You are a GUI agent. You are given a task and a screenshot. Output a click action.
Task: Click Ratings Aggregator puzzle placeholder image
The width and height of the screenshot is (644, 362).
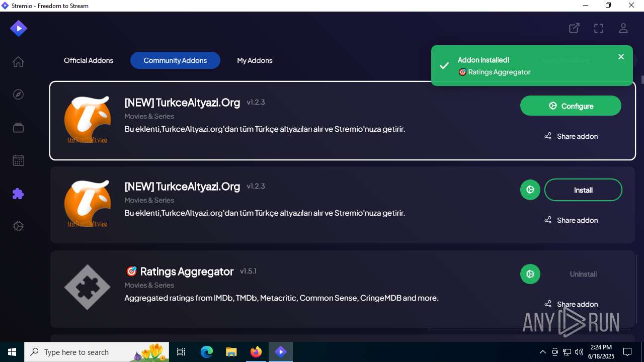coord(88,287)
